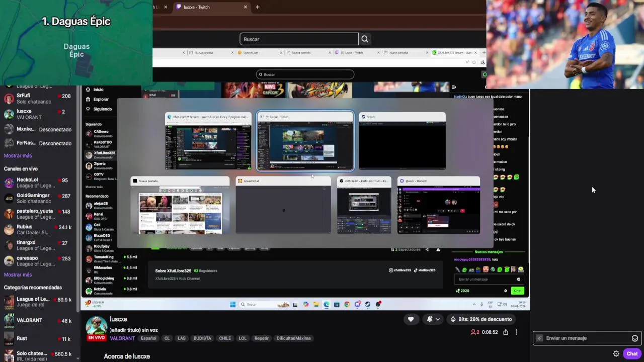Select Steam window in task switcher
This screenshot has height=362, width=644.
pyautogui.click(x=402, y=141)
